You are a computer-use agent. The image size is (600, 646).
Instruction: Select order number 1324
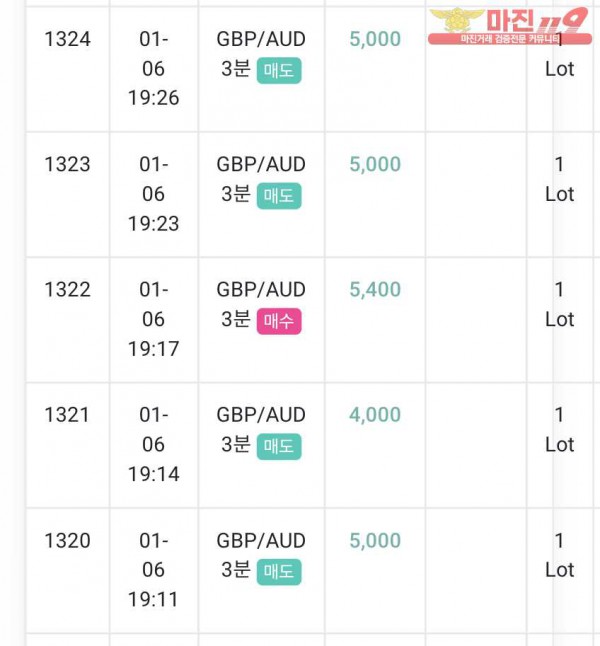click(68, 40)
